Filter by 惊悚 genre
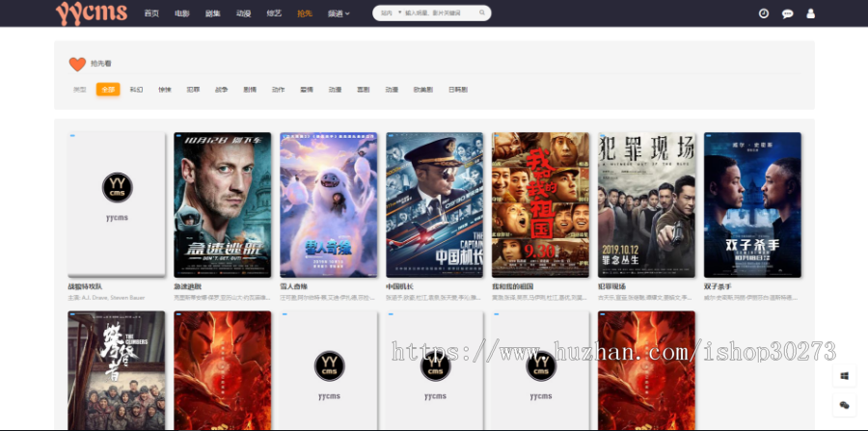 (x=165, y=89)
